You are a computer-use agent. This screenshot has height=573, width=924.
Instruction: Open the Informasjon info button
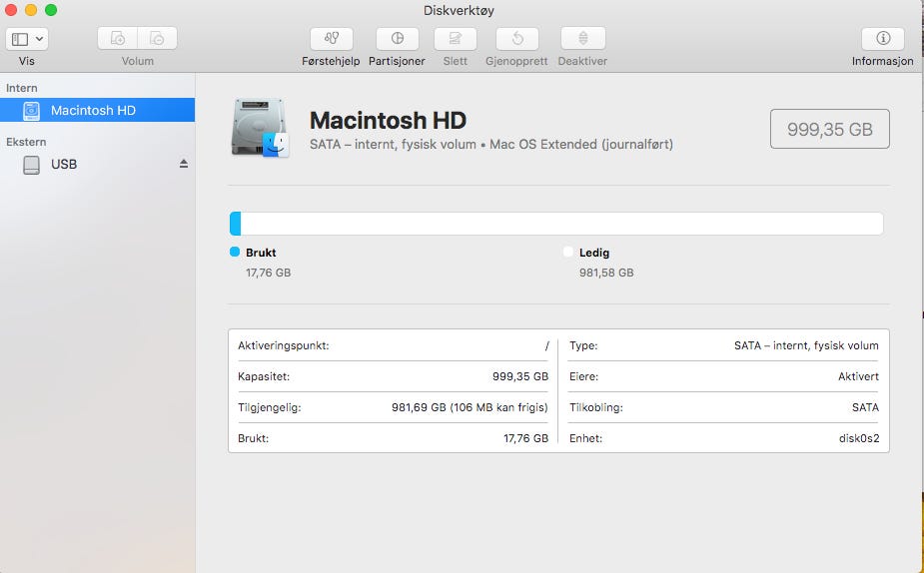(x=883, y=38)
